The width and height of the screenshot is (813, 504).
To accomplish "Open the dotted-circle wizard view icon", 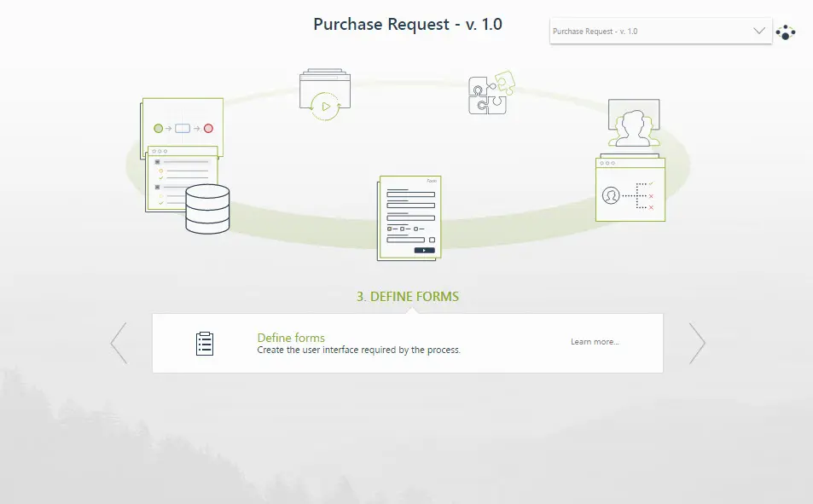I will tap(786, 32).
